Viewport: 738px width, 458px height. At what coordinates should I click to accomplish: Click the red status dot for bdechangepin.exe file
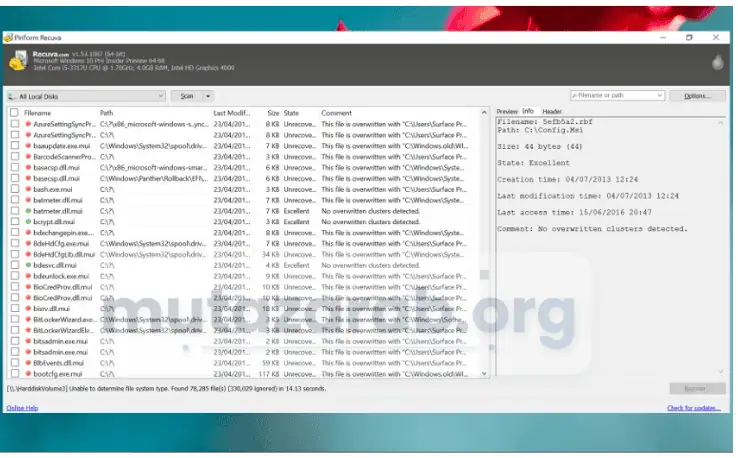[28, 233]
